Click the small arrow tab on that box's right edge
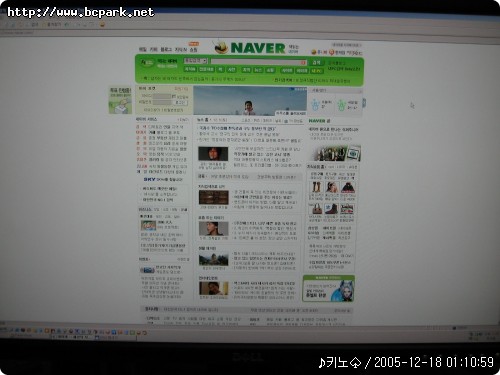Image resolution: width=500 pixels, height=375 pixels. tap(364, 102)
